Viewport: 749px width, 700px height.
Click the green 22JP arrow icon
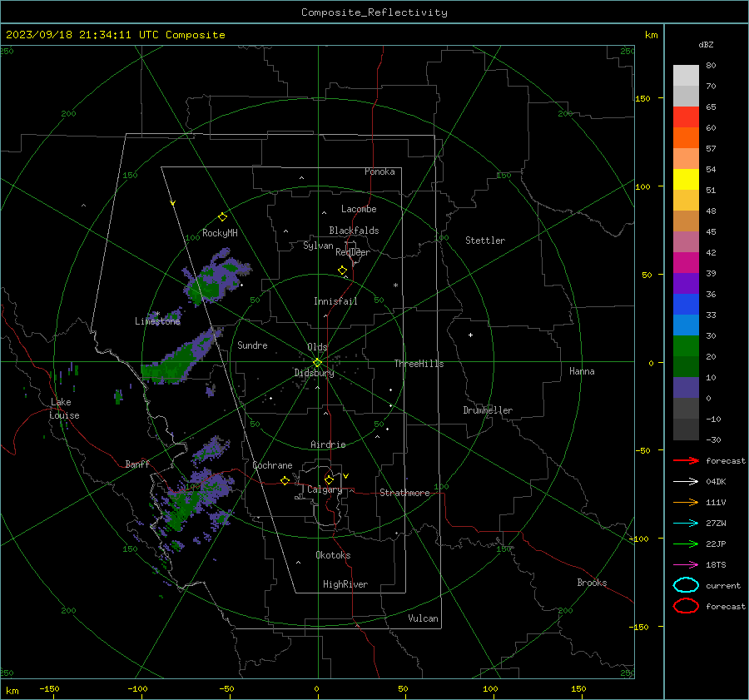[686, 544]
